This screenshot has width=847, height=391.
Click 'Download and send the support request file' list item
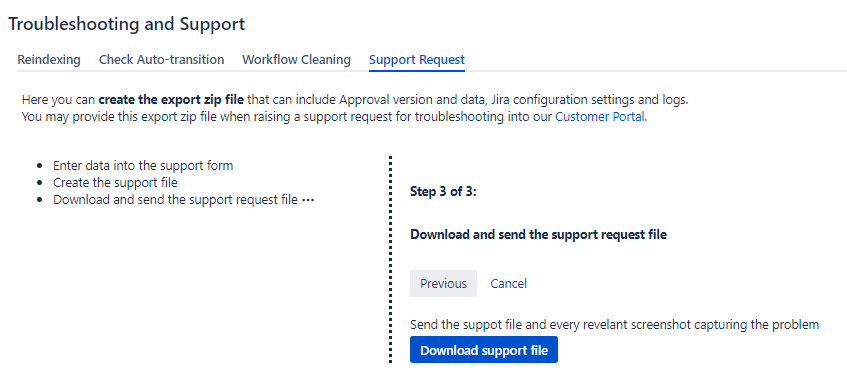pos(176,200)
